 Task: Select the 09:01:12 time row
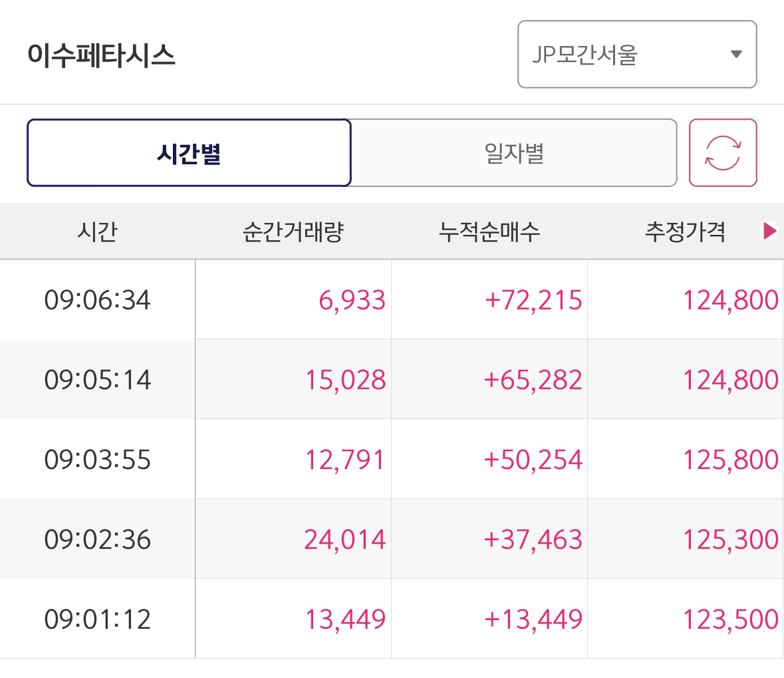click(x=97, y=619)
